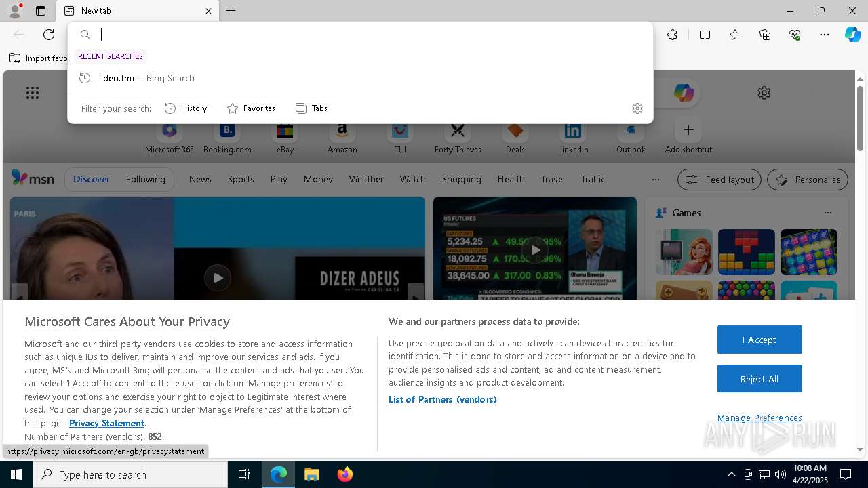
Task: Open Settings and more ellipsis menu
Action: [825, 35]
